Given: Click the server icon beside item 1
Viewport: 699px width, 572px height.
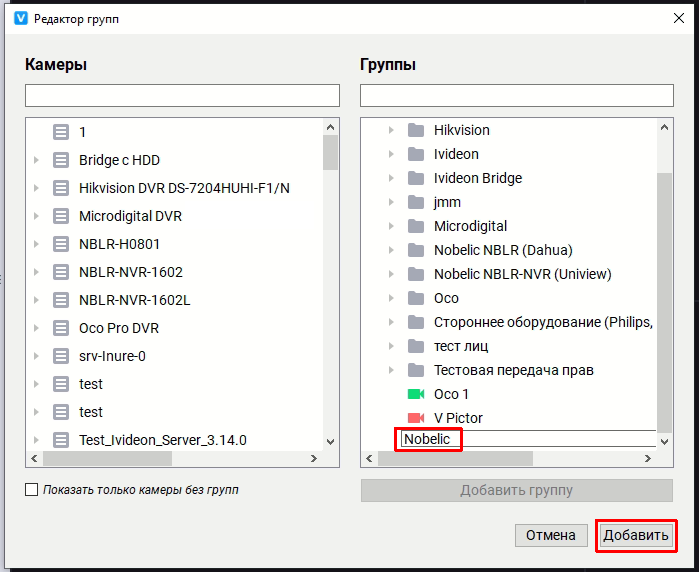Looking at the screenshot, I should point(61,132).
